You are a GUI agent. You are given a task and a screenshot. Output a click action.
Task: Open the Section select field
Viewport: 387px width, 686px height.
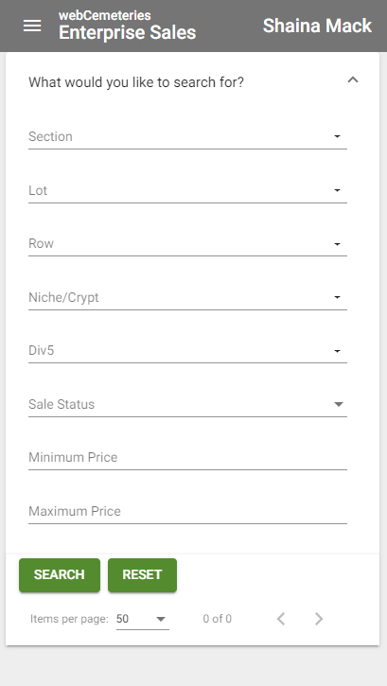pos(188,137)
